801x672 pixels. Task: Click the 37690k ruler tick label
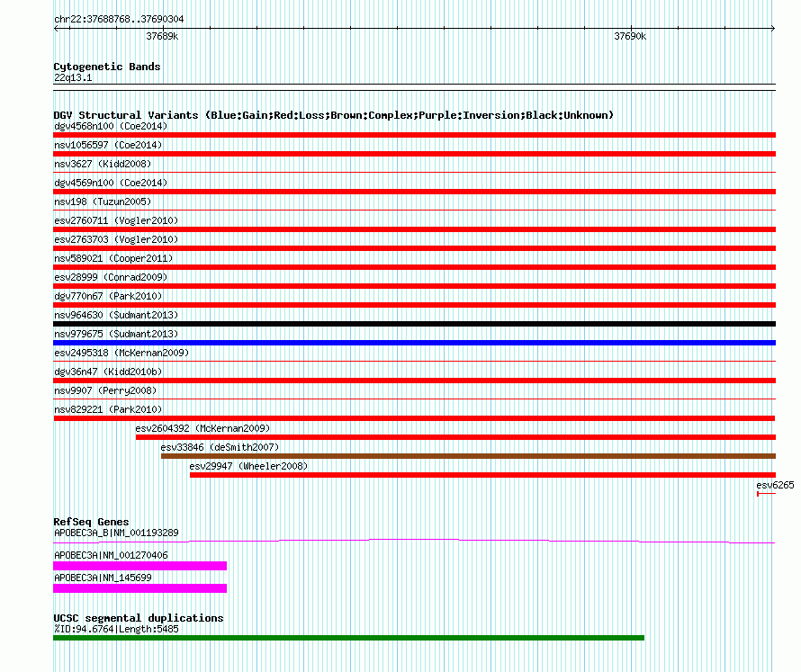tap(630, 36)
